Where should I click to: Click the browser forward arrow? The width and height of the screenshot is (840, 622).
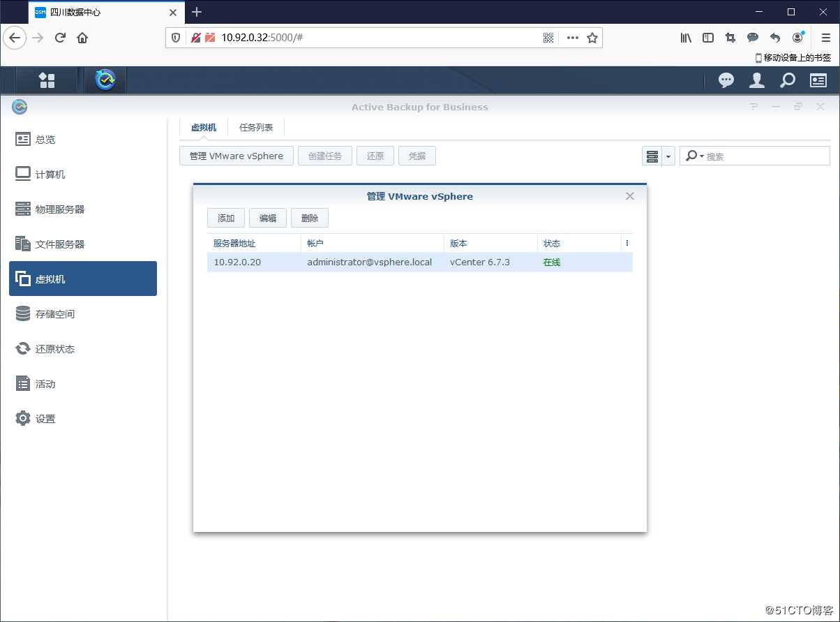pos(38,38)
